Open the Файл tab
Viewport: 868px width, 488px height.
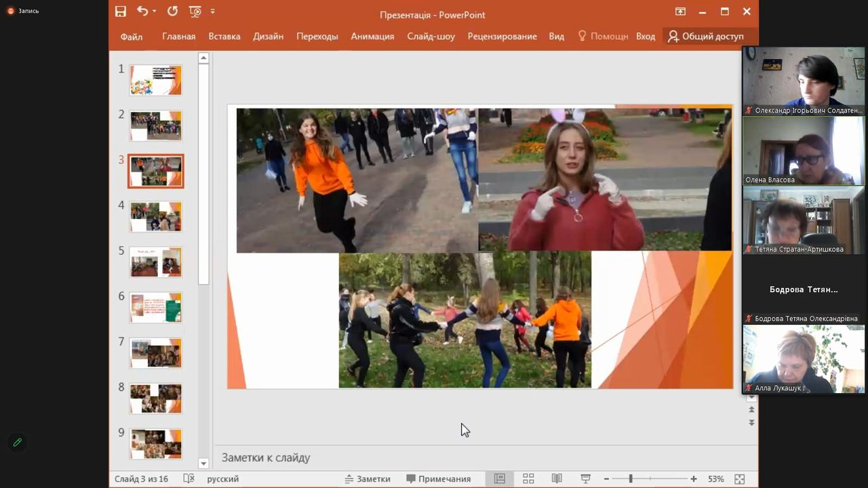tap(132, 37)
